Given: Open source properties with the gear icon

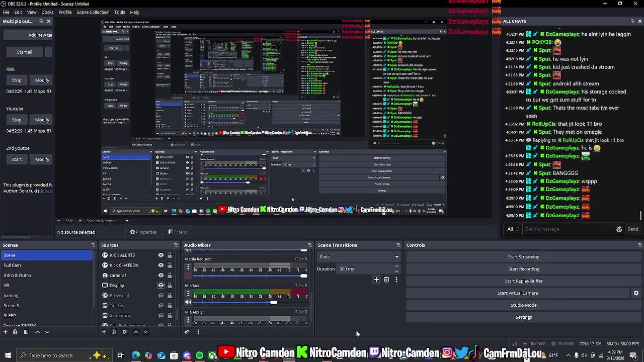Looking at the screenshot, I should tap(125, 332).
